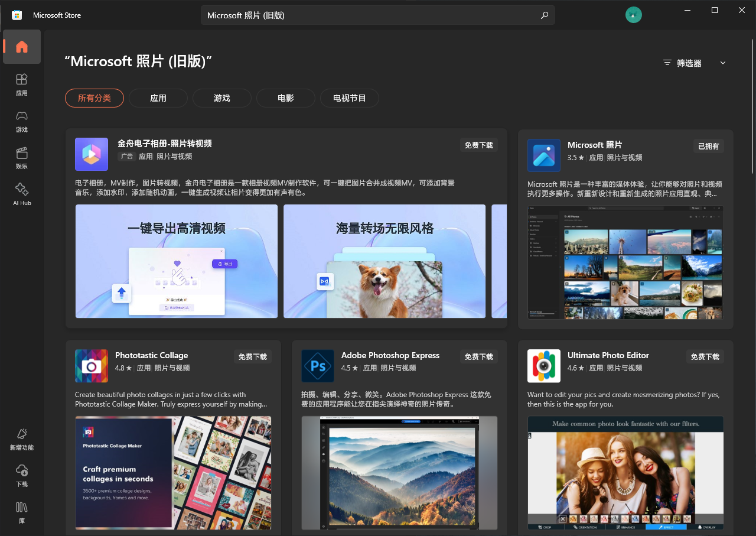Switch to the 游戏 category tab
This screenshot has width=756, height=536.
point(221,98)
